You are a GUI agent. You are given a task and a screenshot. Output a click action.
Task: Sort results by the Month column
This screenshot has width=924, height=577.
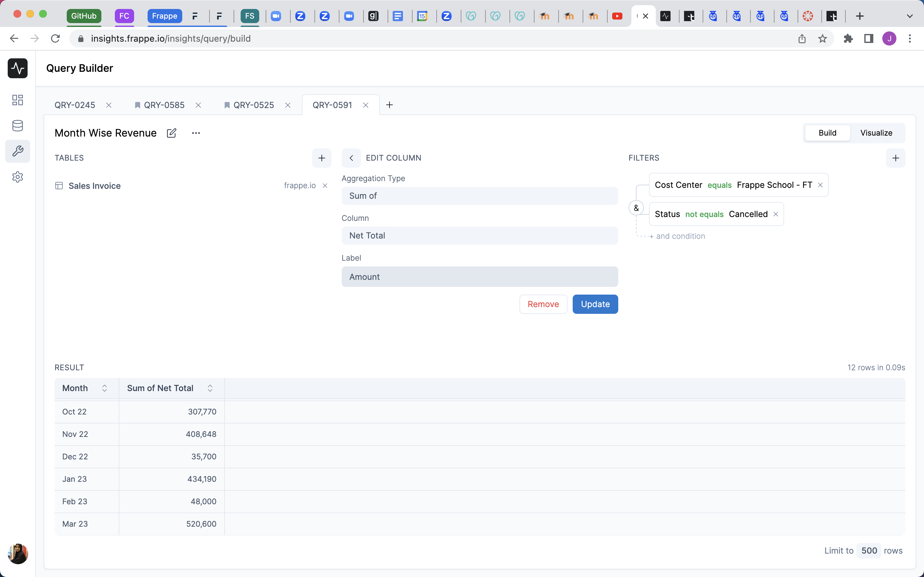(104, 388)
